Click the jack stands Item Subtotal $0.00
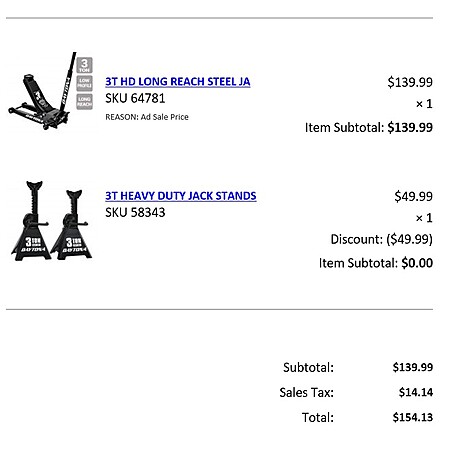450x450 pixels. [x=376, y=263]
